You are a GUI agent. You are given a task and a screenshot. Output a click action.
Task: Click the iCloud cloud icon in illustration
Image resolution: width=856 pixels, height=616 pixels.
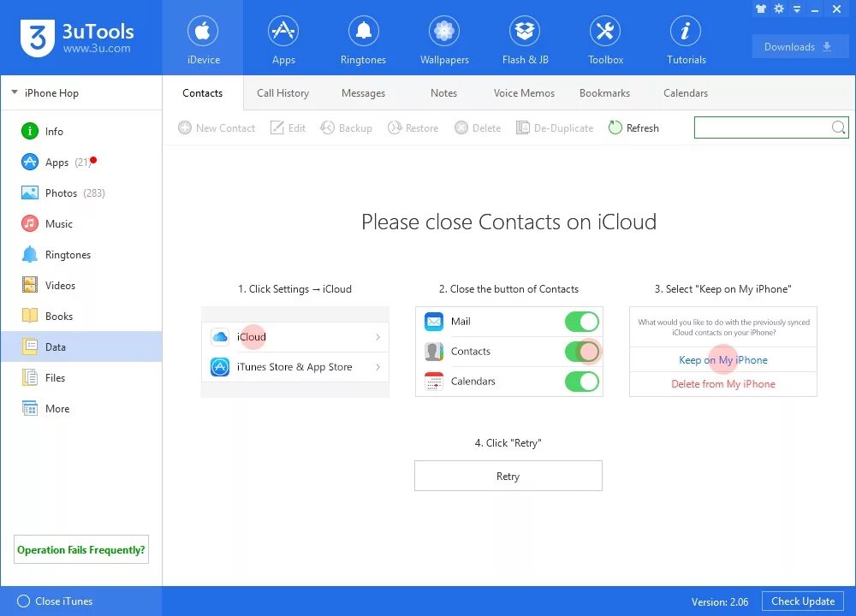pyautogui.click(x=220, y=336)
